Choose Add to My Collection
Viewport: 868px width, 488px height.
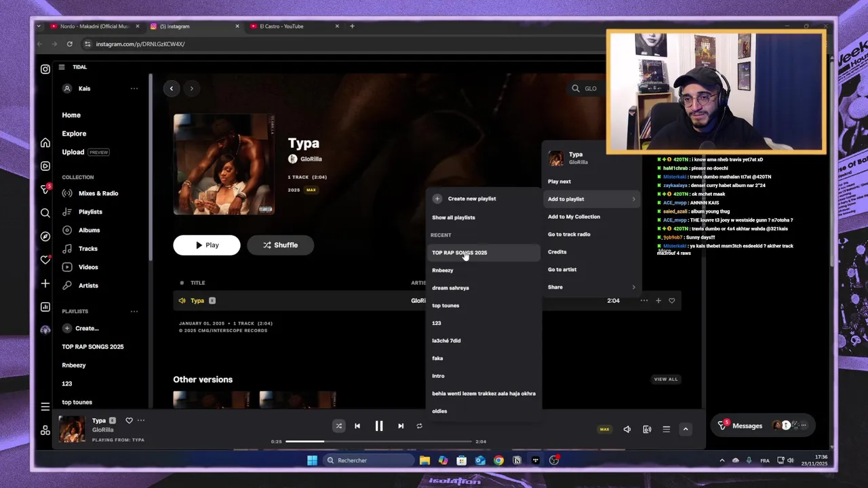click(x=591, y=216)
